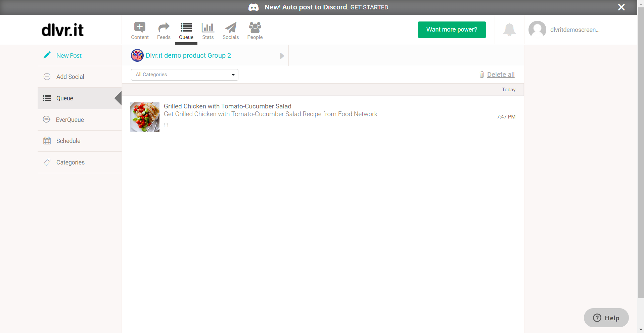Click the page vertical scrollbar
This screenshot has width=644, height=333.
(x=641, y=153)
